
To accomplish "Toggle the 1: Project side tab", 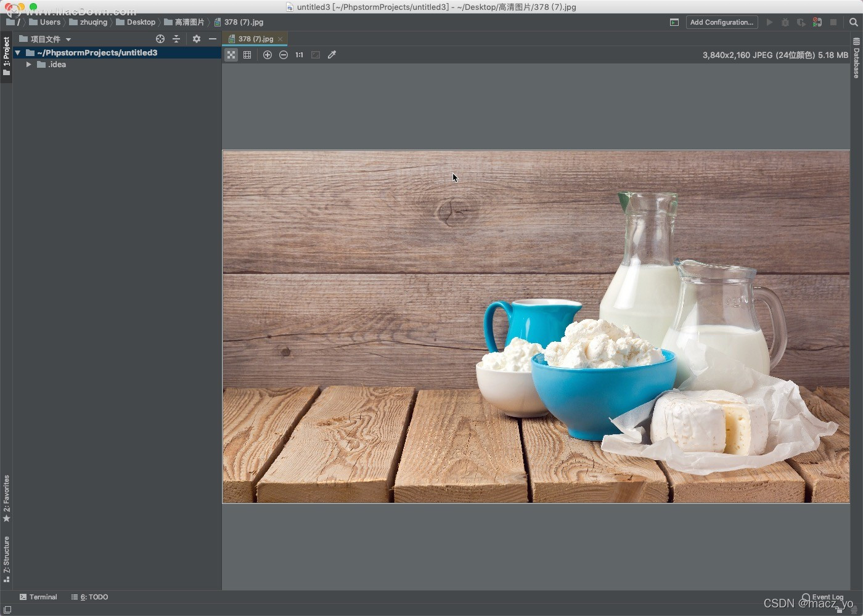I will [x=6, y=56].
